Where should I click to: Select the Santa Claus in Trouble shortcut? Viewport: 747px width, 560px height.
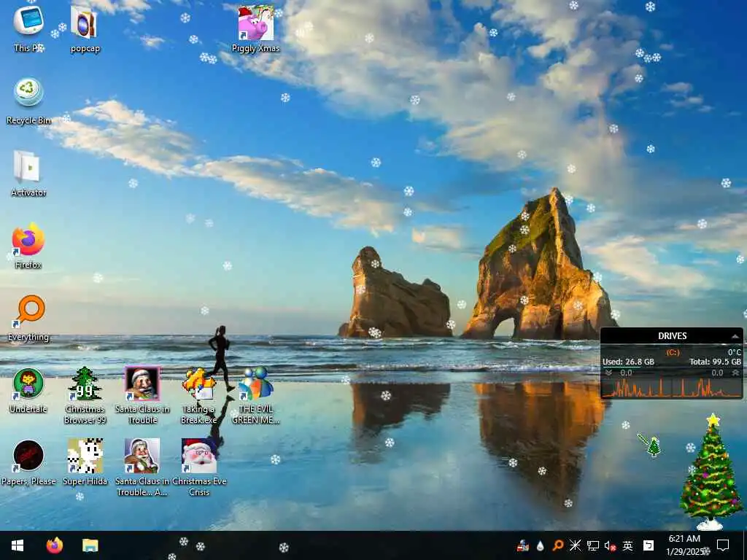tap(142, 395)
